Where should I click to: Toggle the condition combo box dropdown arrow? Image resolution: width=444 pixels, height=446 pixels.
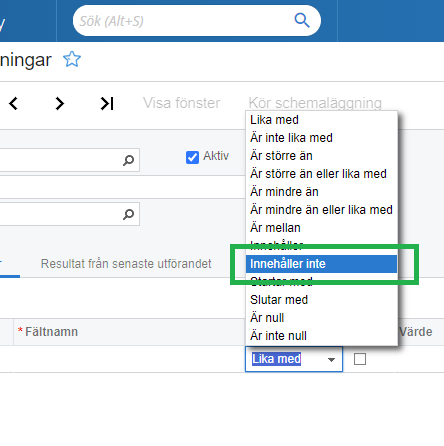(331, 360)
